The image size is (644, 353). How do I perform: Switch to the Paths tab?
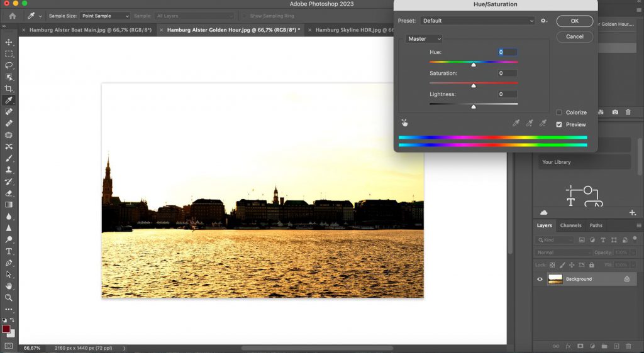pos(596,225)
